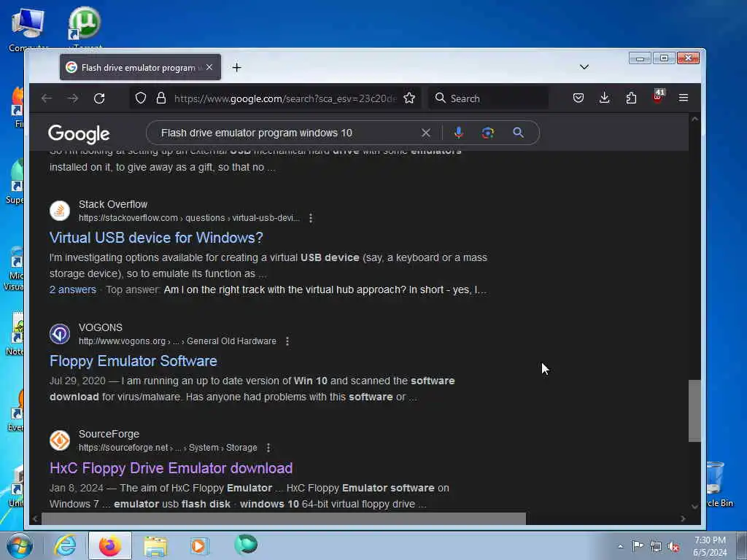Open tracking protection shield icon
The image size is (747, 560).
[141, 98]
